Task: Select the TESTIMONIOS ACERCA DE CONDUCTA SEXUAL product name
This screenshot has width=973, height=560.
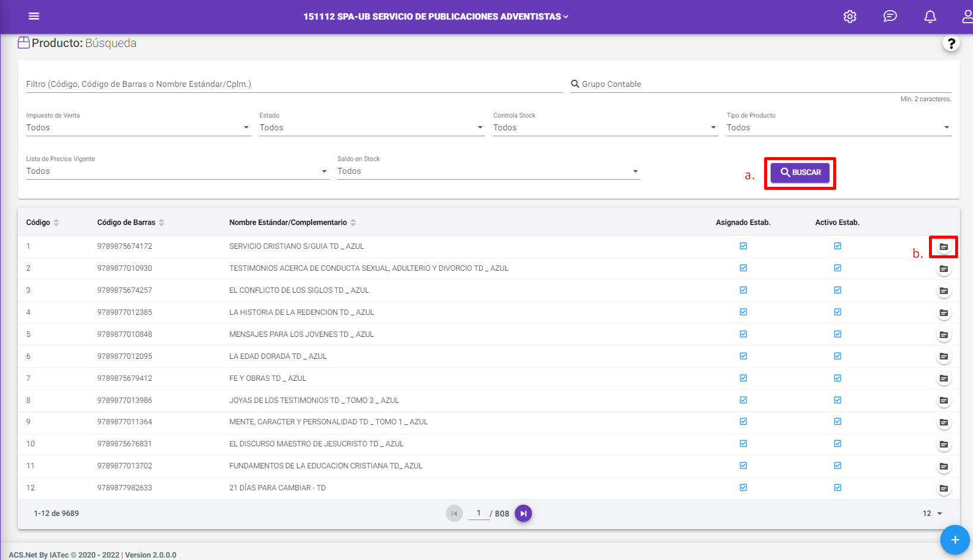Action: [369, 268]
